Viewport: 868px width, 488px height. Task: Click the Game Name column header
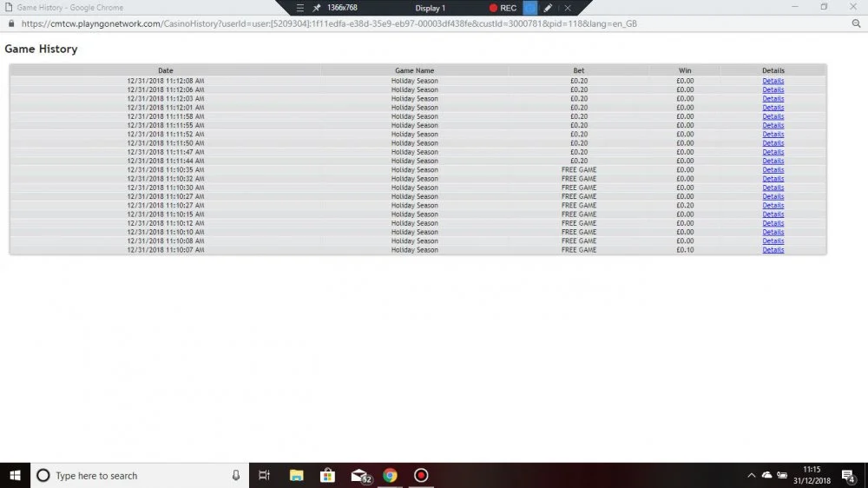tap(414, 70)
